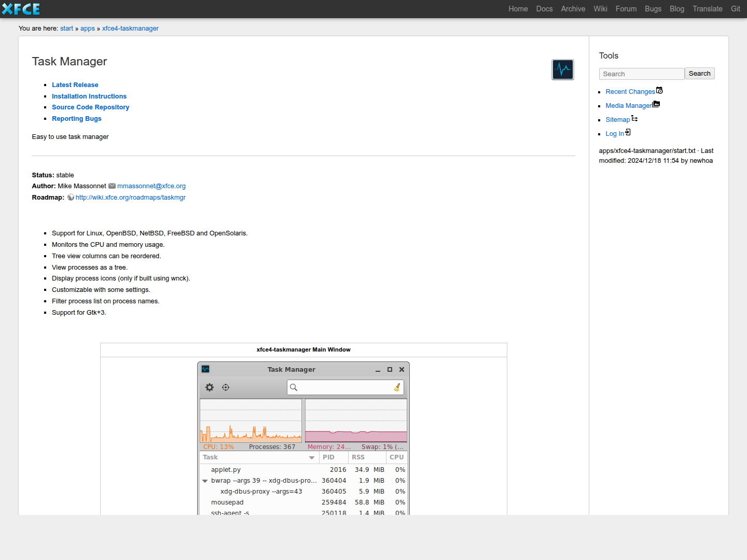Select the applet.py process row
Image resolution: width=747 pixels, height=560 pixels.
point(303,470)
